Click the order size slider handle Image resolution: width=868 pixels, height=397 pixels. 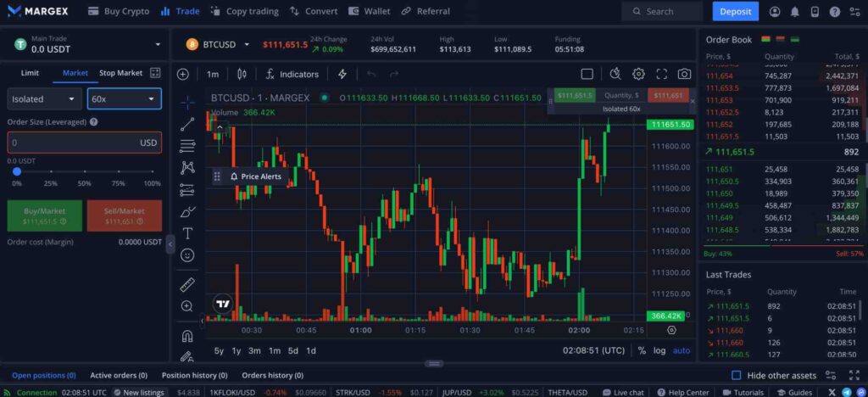17,171
